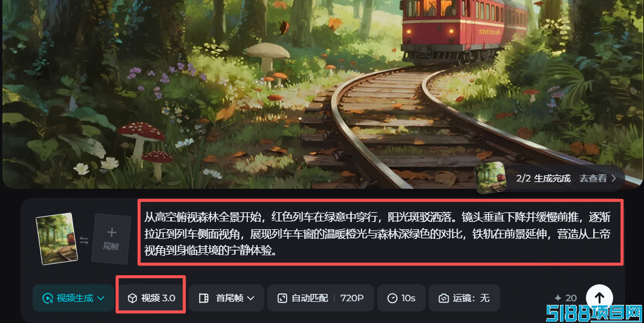Click the aspect ratio icon beside 自动匹配
The image size is (644, 323).
click(x=282, y=298)
